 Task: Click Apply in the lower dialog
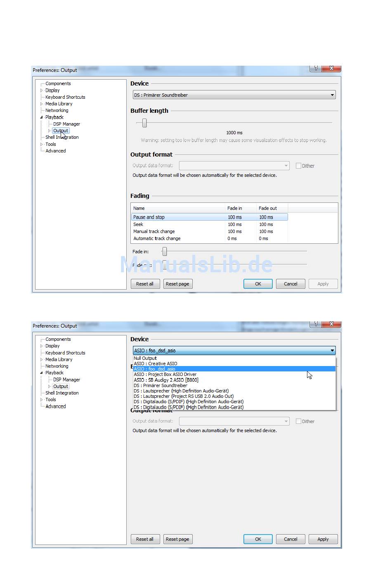click(323, 539)
